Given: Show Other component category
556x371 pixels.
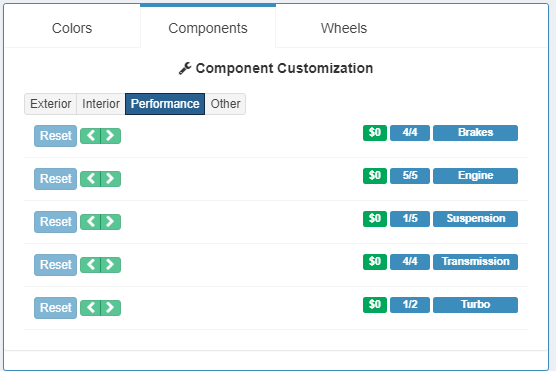Looking at the screenshot, I should (x=225, y=104).
